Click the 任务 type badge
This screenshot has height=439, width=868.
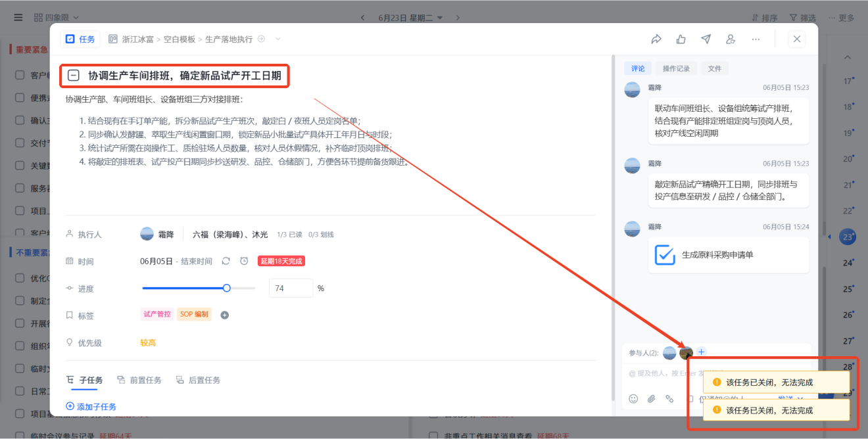pos(80,39)
